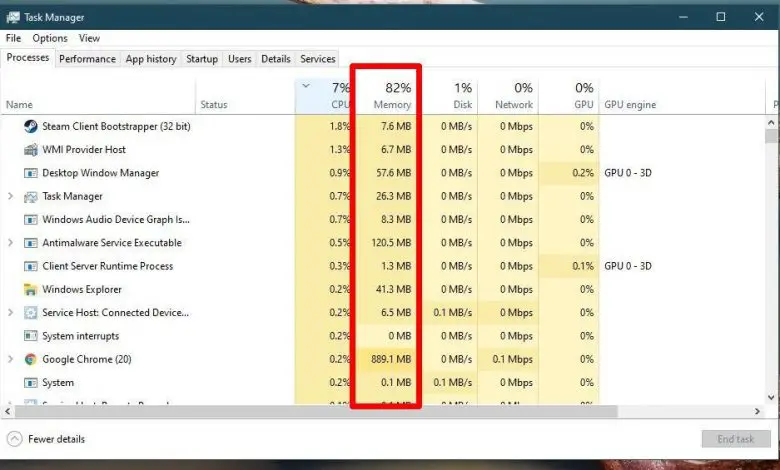Open the View menu

89,38
